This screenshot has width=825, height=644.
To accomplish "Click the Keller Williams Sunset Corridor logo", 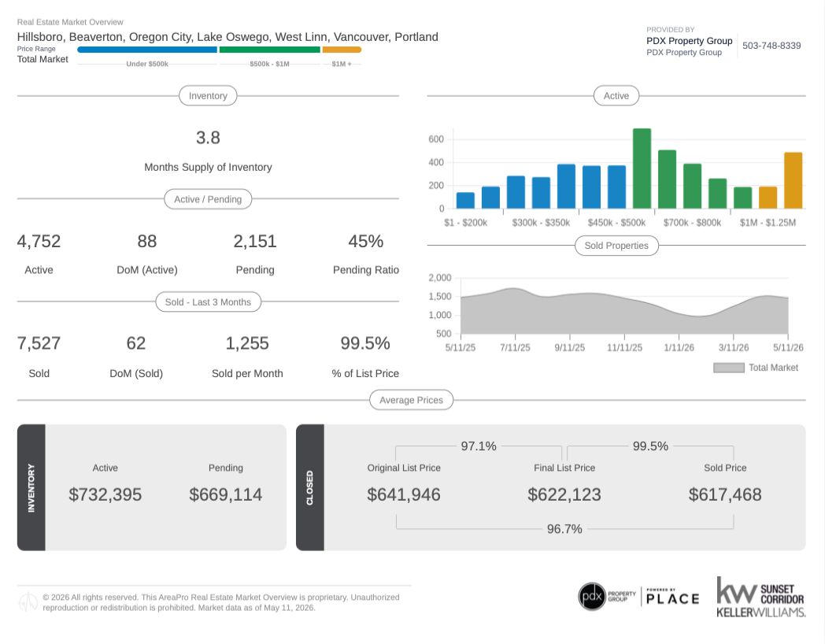I will tap(760, 598).
